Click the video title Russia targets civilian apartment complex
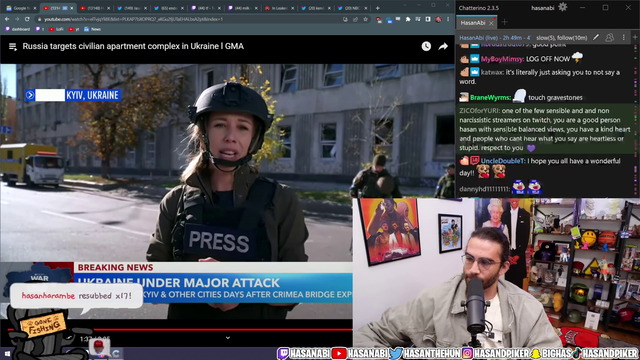This screenshot has height=360, width=640. (133, 47)
